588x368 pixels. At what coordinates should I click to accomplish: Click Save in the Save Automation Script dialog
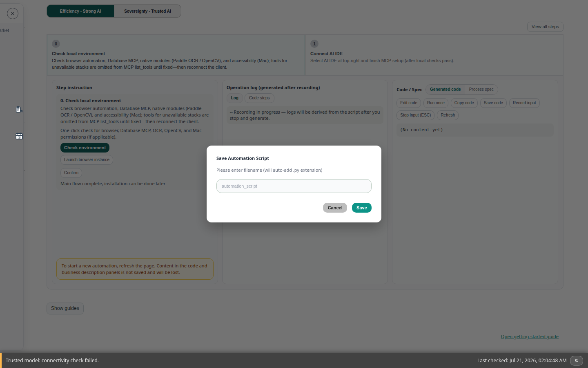(362, 208)
